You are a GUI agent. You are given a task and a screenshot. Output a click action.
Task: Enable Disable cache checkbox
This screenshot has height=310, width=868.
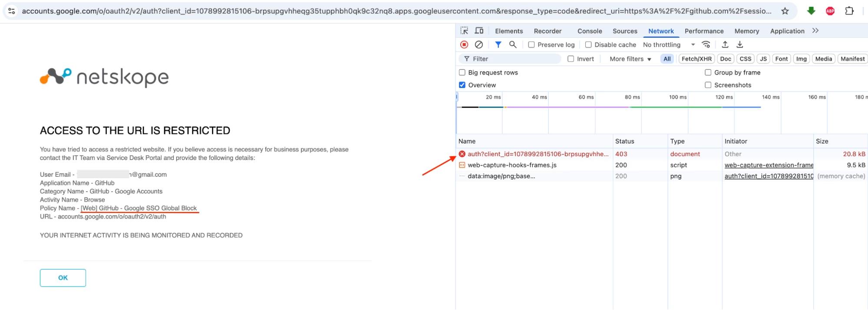[588, 45]
